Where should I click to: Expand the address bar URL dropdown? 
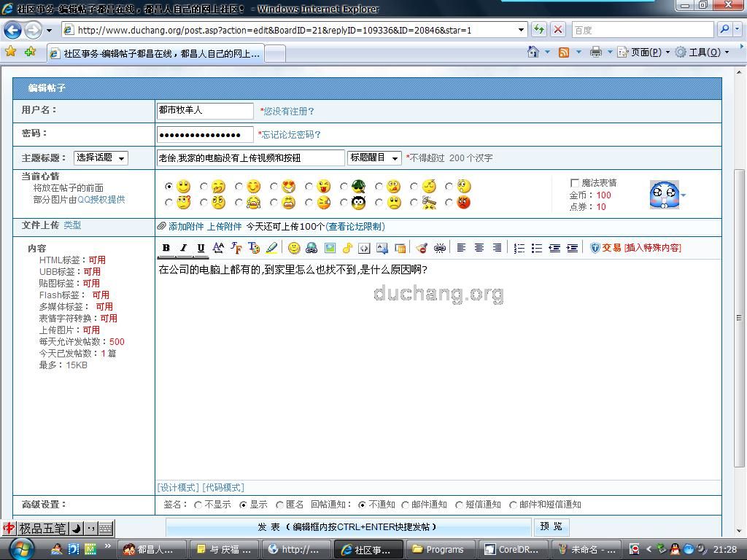521,30
